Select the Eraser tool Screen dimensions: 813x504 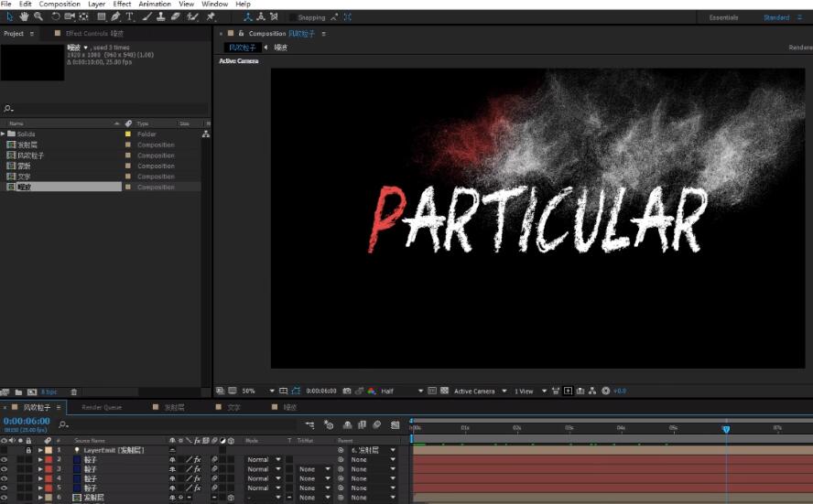coord(176,16)
